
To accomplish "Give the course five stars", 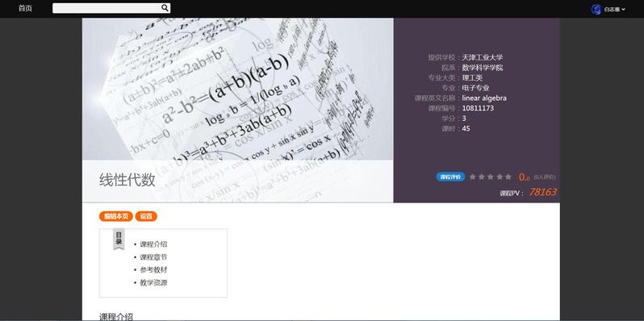I will [x=508, y=177].
